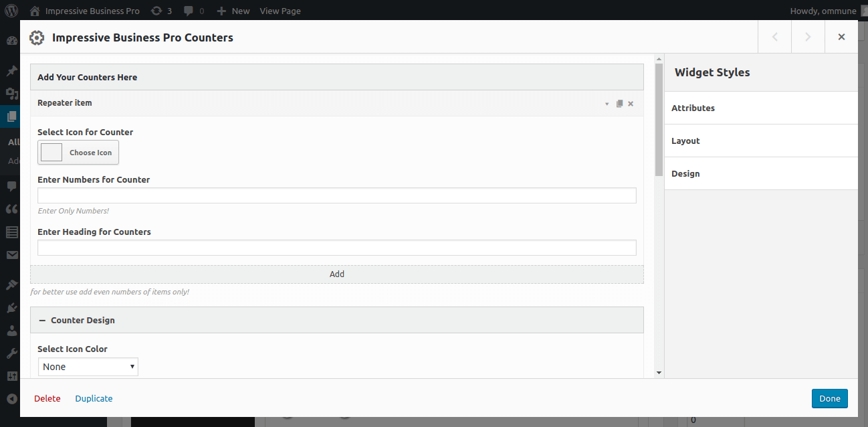Open the Howdy, ommune account menu
The width and height of the screenshot is (868, 427).
click(x=823, y=11)
